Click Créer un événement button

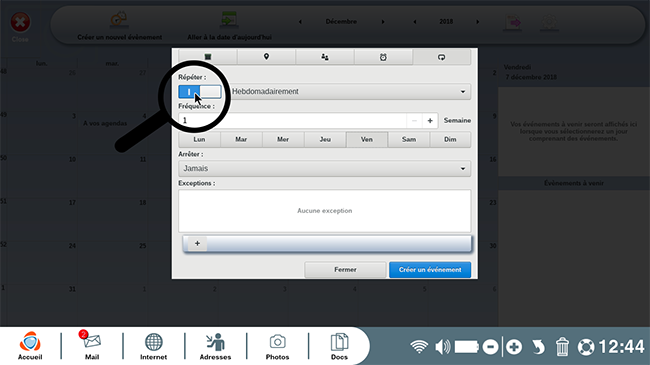430,270
